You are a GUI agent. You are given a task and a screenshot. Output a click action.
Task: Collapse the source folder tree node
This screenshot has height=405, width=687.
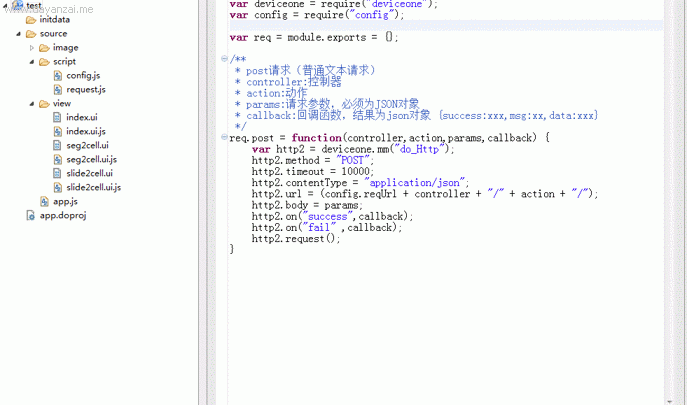tap(18, 34)
